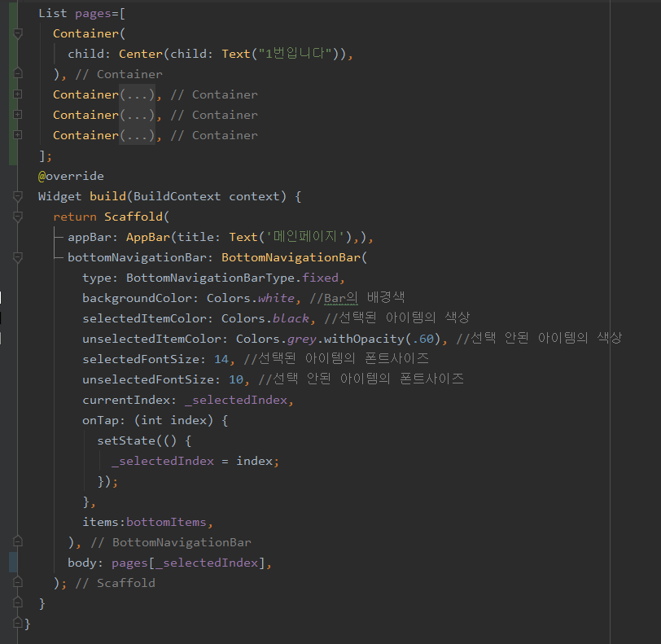Click fold end marker on '// BottomNavigationBar' line

click(18, 541)
